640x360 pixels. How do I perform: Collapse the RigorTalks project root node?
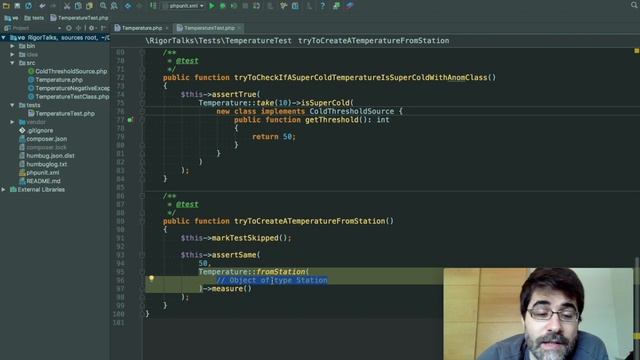click(x=4, y=38)
